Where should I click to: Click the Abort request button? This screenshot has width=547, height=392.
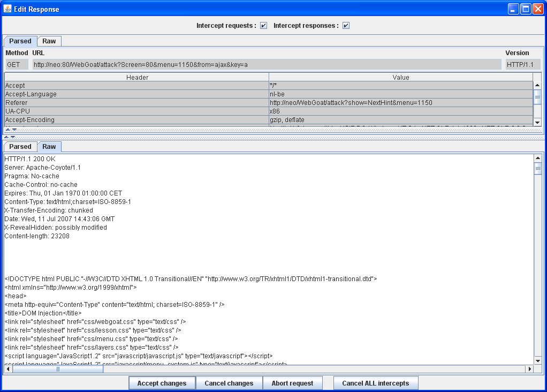pyautogui.click(x=292, y=383)
